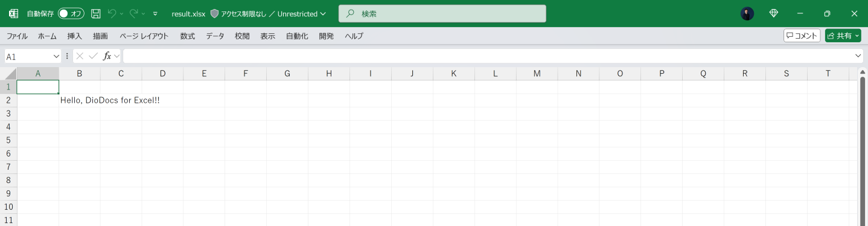
Task: Click in the 検索 search box
Action: click(442, 13)
